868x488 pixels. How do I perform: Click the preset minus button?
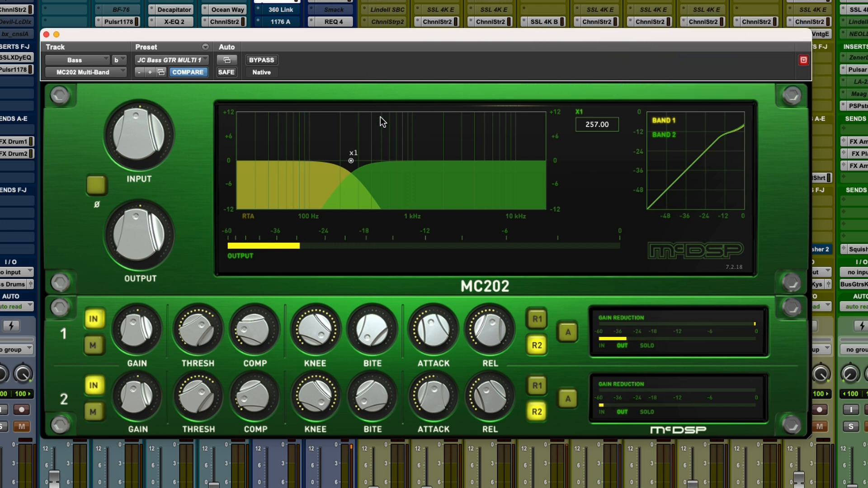pos(139,72)
